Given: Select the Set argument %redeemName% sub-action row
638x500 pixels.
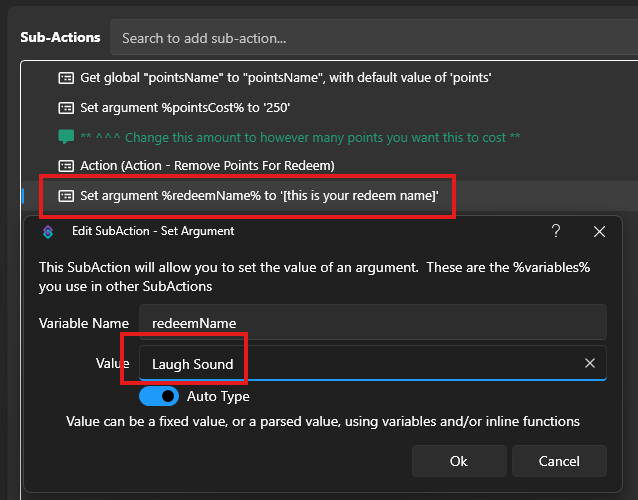Looking at the screenshot, I should pyautogui.click(x=259, y=196).
